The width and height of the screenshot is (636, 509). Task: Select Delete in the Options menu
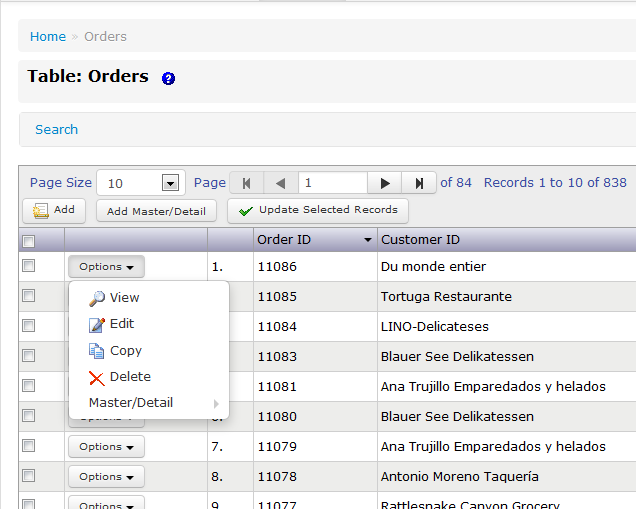[x=129, y=377]
